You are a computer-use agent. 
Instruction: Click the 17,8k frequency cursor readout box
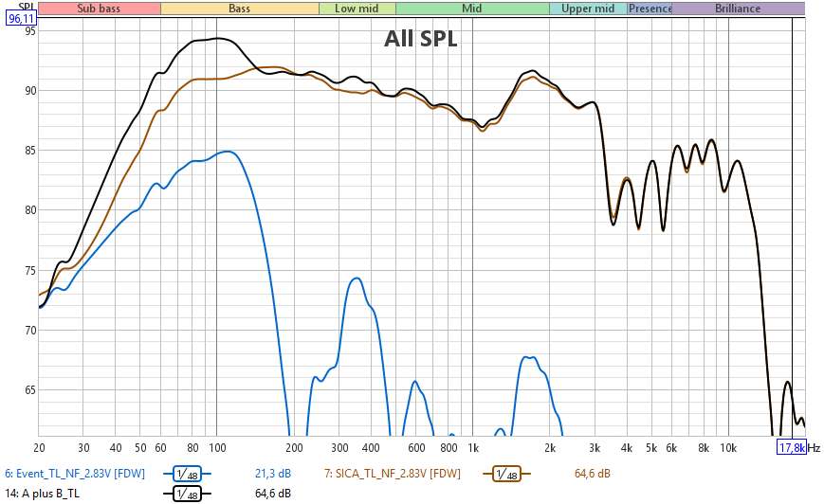[x=792, y=447]
